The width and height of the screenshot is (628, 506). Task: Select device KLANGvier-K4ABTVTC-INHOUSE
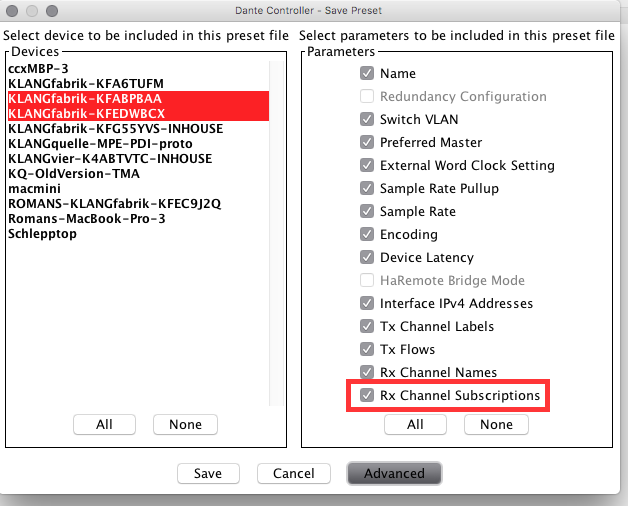138,159
